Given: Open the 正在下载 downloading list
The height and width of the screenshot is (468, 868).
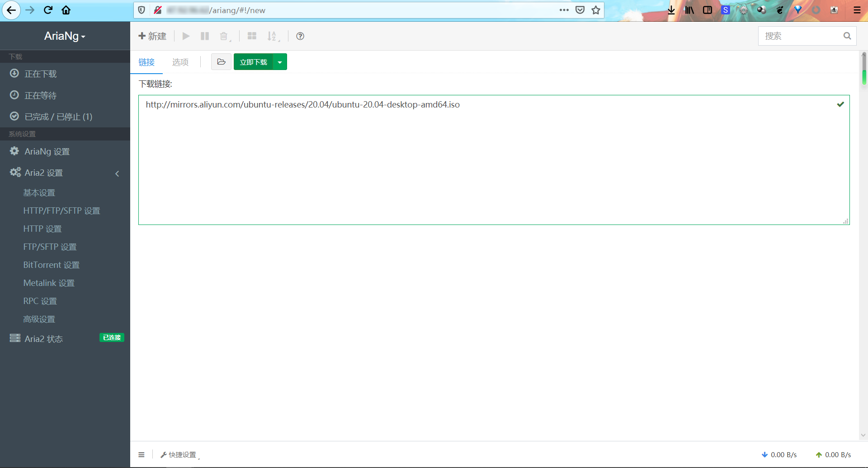Looking at the screenshot, I should (x=65, y=74).
